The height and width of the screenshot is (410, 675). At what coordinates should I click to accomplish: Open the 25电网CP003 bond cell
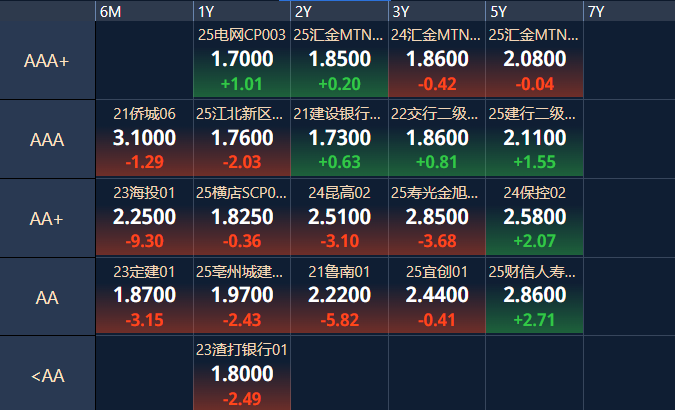click(242, 60)
